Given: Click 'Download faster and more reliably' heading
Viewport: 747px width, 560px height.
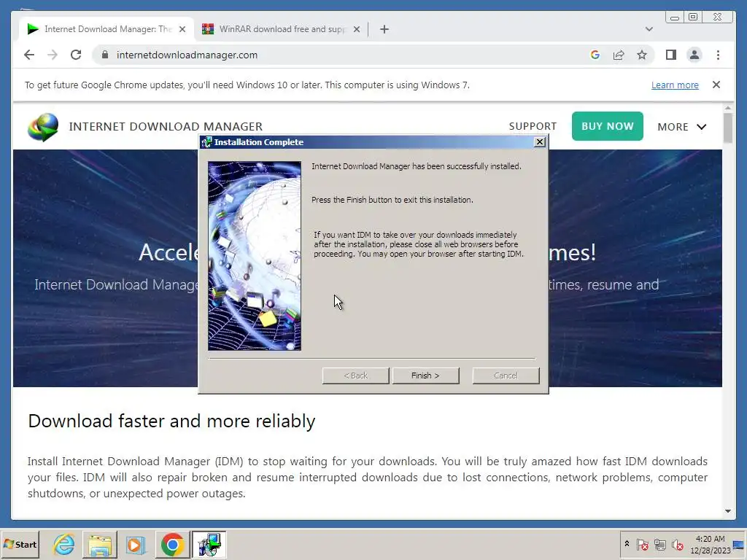Looking at the screenshot, I should point(171,421).
